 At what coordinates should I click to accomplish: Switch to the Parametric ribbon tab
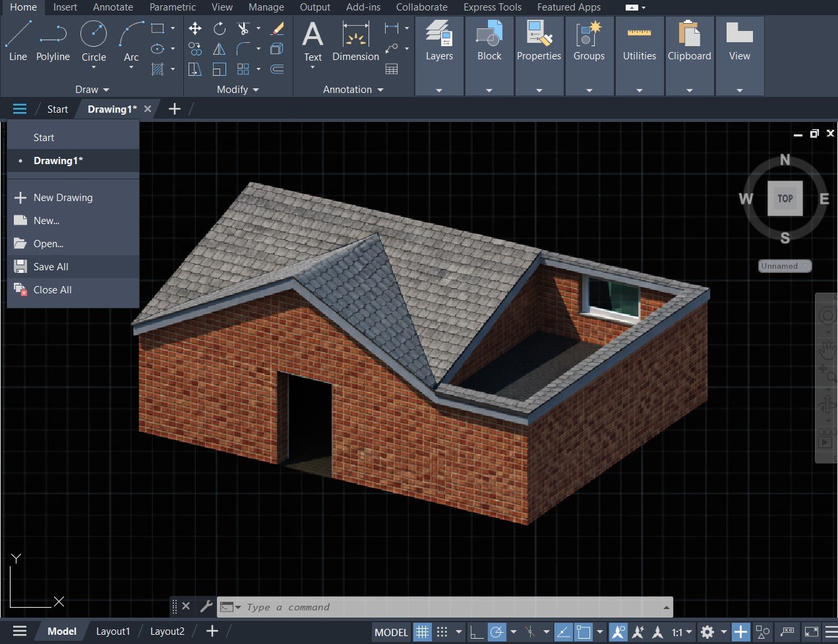(x=172, y=7)
